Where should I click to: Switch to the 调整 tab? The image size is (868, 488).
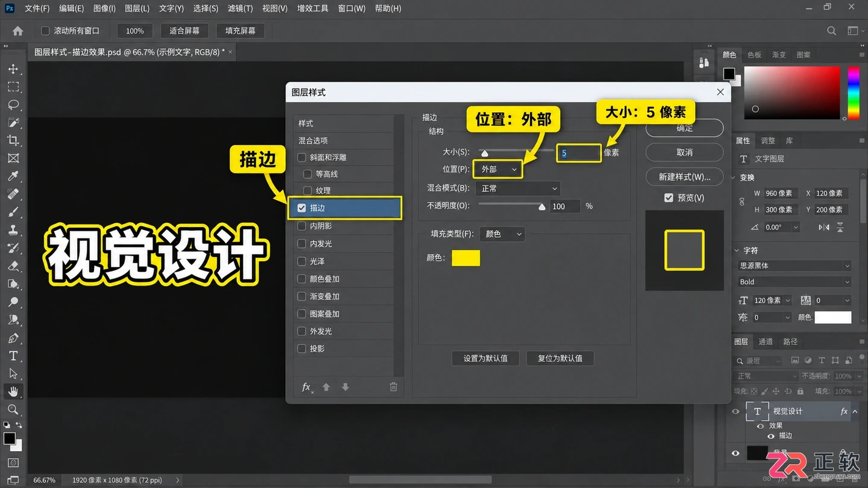[768, 140]
